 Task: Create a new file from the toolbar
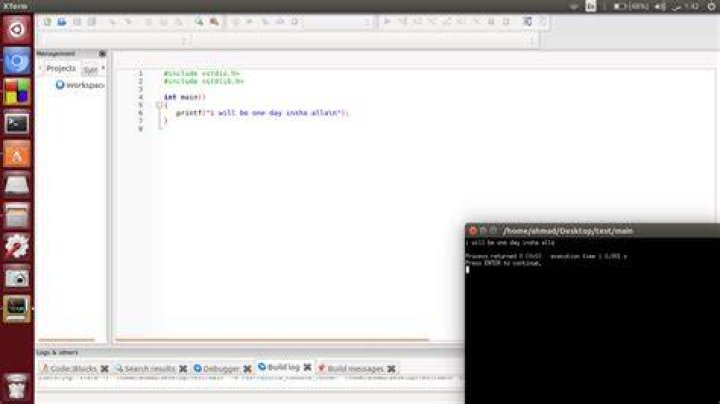(x=47, y=22)
